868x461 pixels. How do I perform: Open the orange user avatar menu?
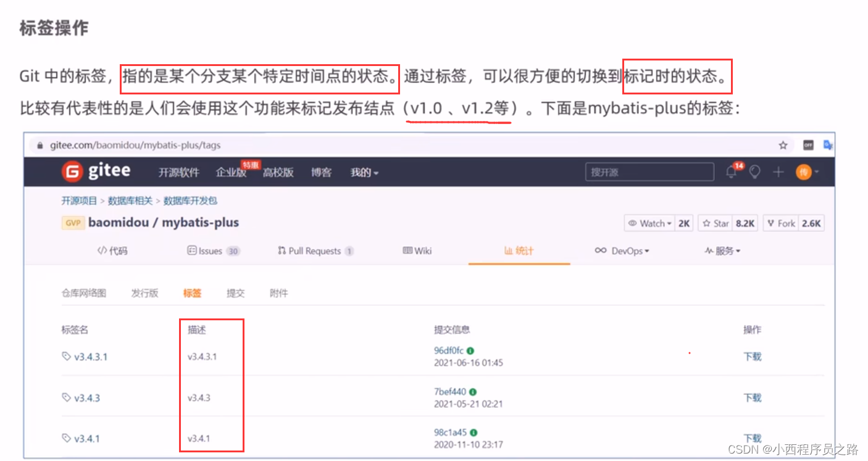pos(809,172)
